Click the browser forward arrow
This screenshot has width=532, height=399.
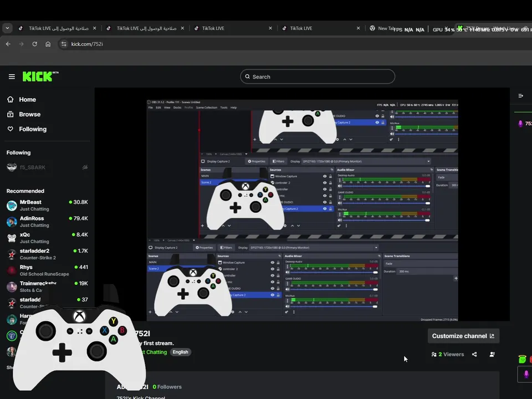[x=22, y=44]
